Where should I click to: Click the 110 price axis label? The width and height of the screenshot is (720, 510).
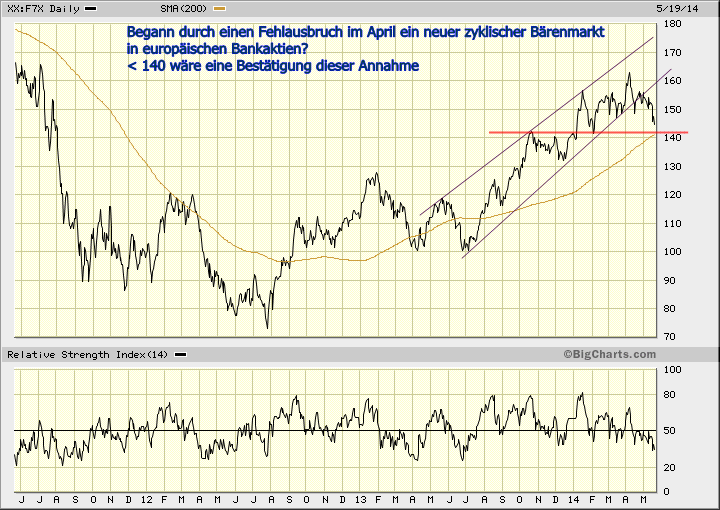click(673, 224)
